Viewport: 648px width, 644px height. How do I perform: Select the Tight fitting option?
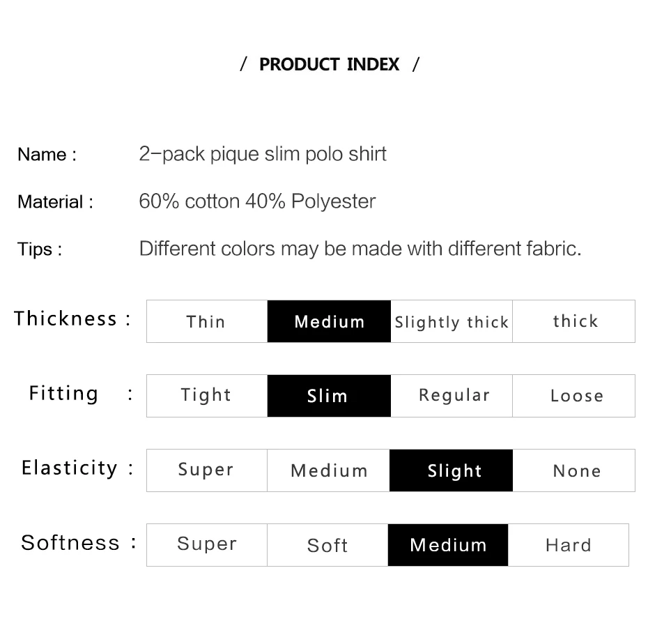pos(206,396)
